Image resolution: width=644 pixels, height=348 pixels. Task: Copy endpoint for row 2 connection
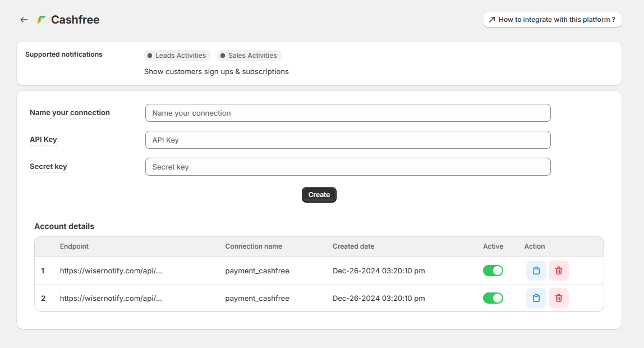536,298
